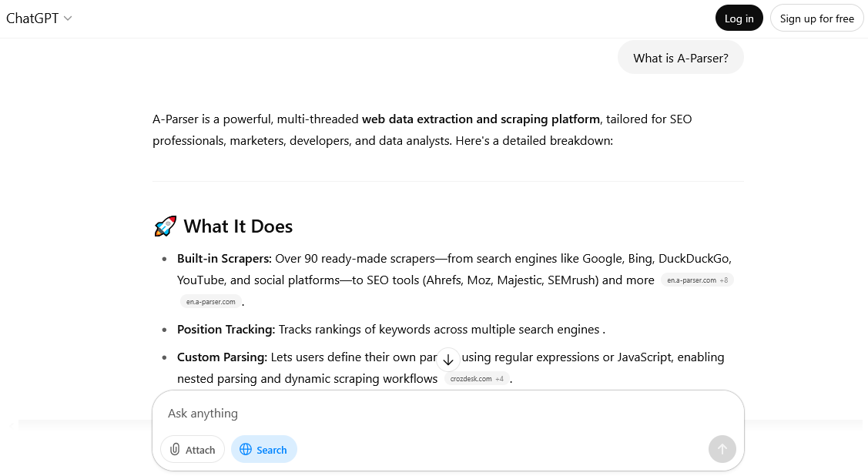Click the Log in button

[739, 18]
